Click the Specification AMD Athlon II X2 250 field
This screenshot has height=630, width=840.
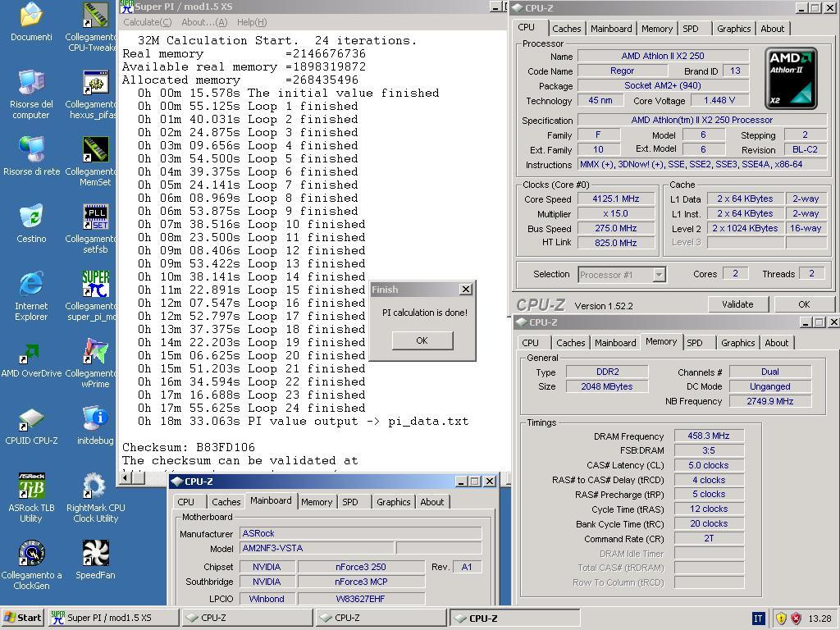(x=702, y=120)
